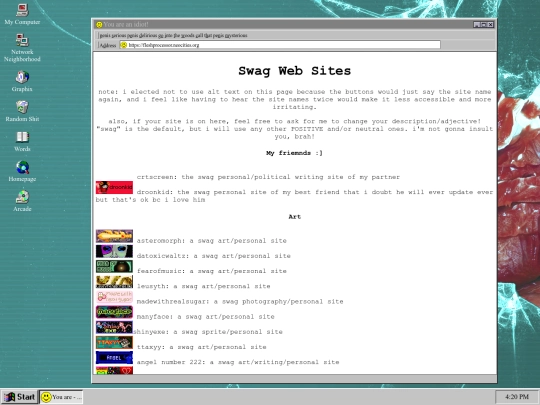Click the 'ttaxyy: a swag art/personal site' text
The width and height of the screenshot is (540, 405).
(x=201, y=347)
